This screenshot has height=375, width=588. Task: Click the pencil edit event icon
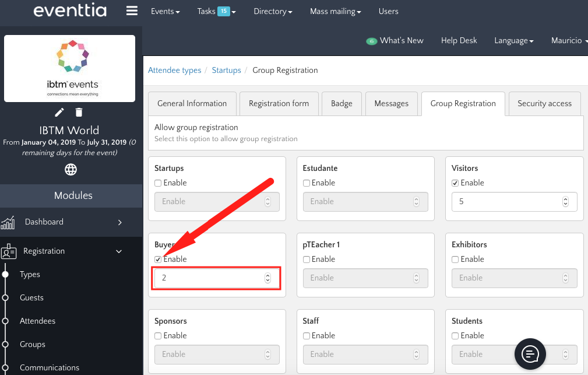pos(59,113)
